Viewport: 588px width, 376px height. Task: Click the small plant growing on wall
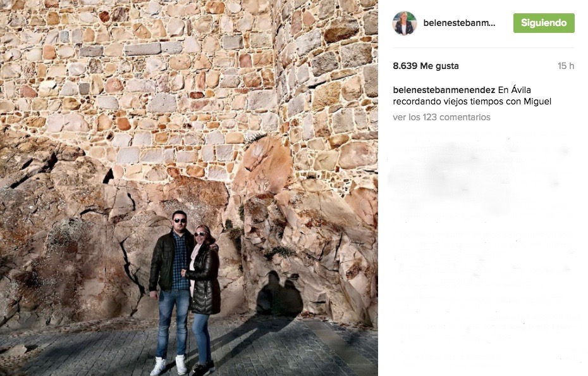(x=256, y=138)
